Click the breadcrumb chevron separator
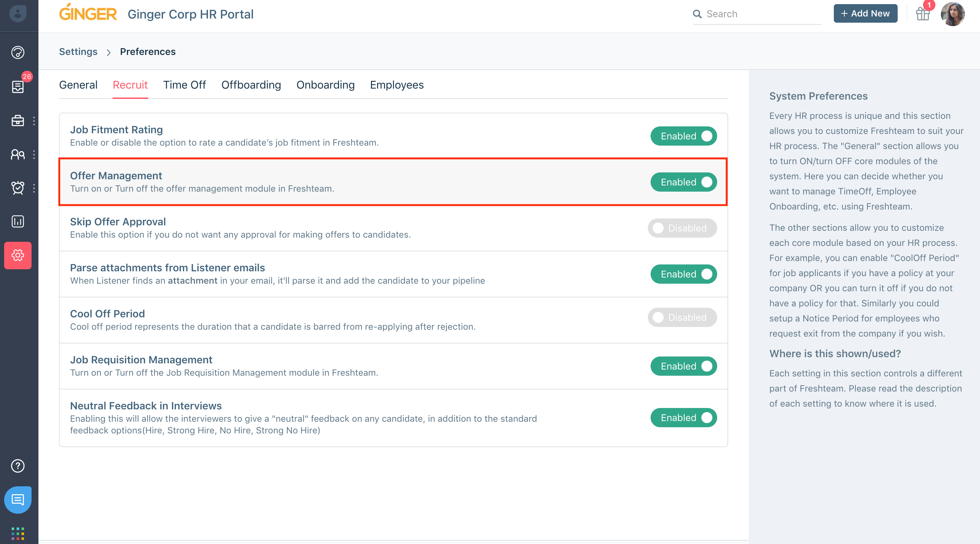This screenshot has height=544, width=980. (x=109, y=52)
